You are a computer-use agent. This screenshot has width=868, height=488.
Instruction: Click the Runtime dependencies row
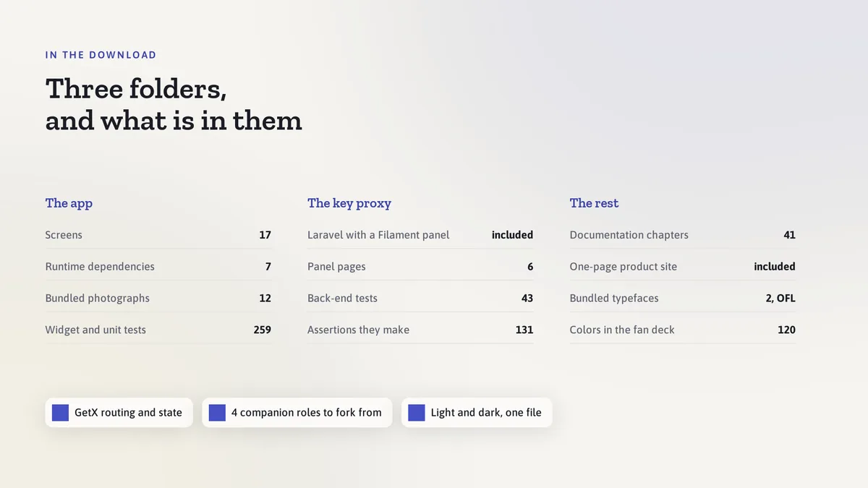point(158,267)
